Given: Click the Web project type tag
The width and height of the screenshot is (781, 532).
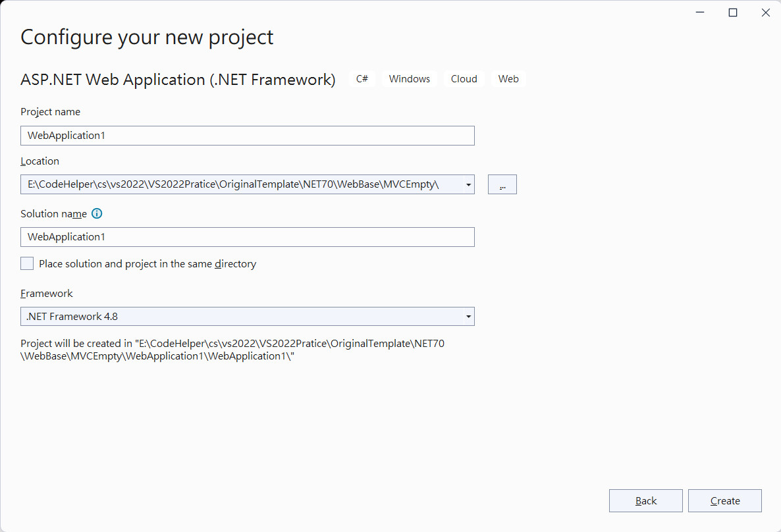Looking at the screenshot, I should 508,79.
